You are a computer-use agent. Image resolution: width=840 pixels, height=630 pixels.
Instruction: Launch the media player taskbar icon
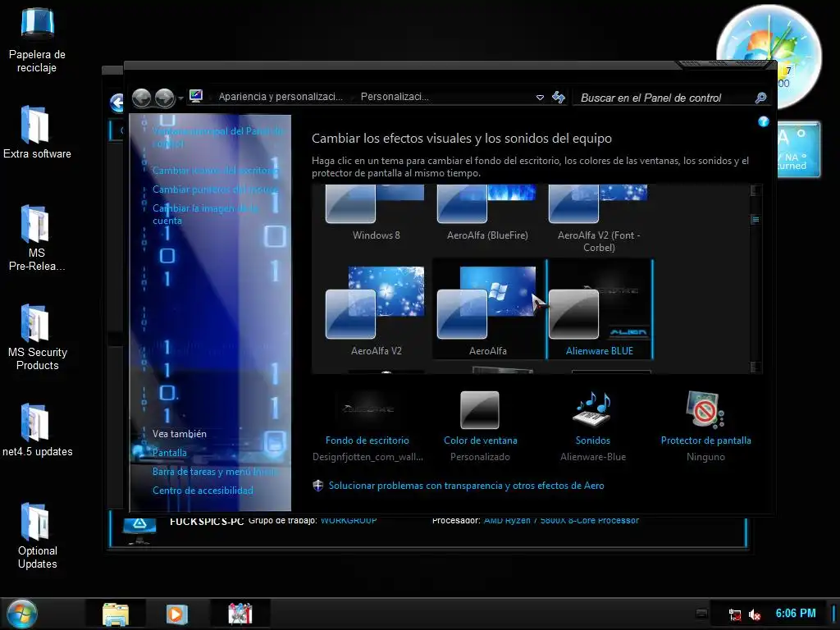(177, 614)
